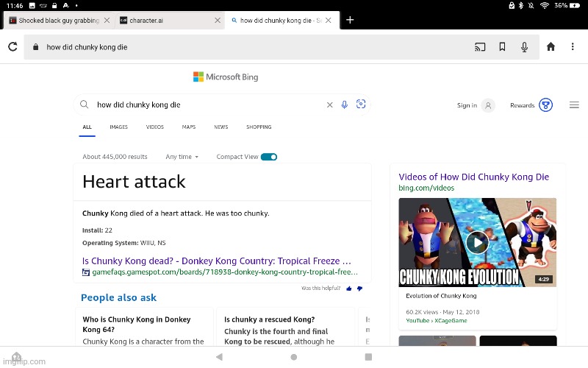Switch to MAPS results tab

click(189, 127)
